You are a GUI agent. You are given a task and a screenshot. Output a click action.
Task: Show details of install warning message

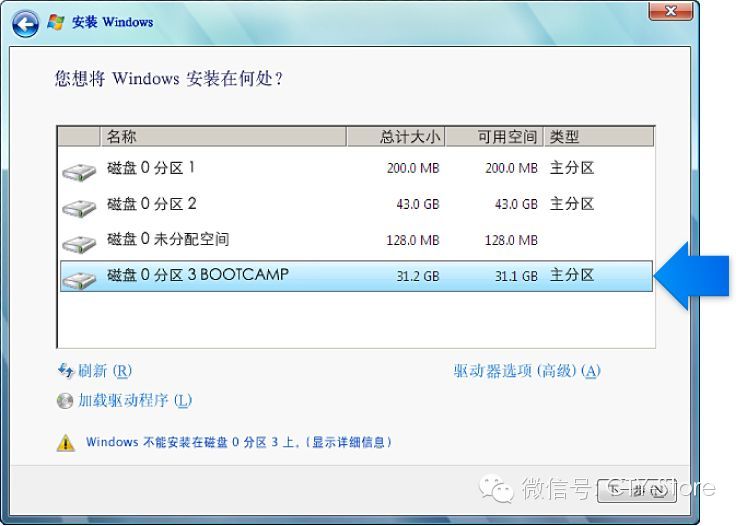[x=238, y=442]
